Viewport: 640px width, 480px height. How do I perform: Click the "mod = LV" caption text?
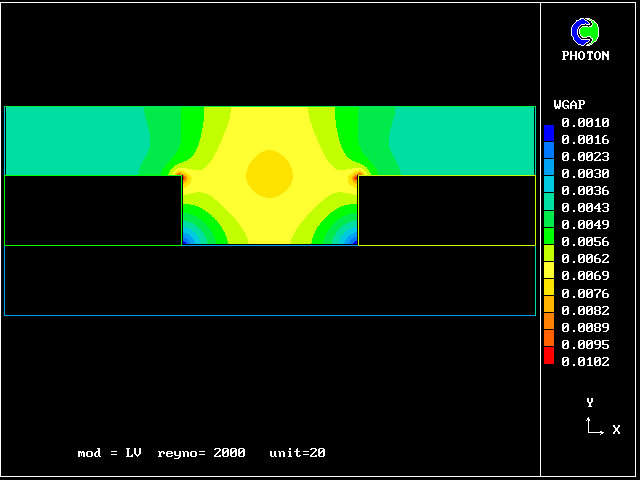[109, 453]
